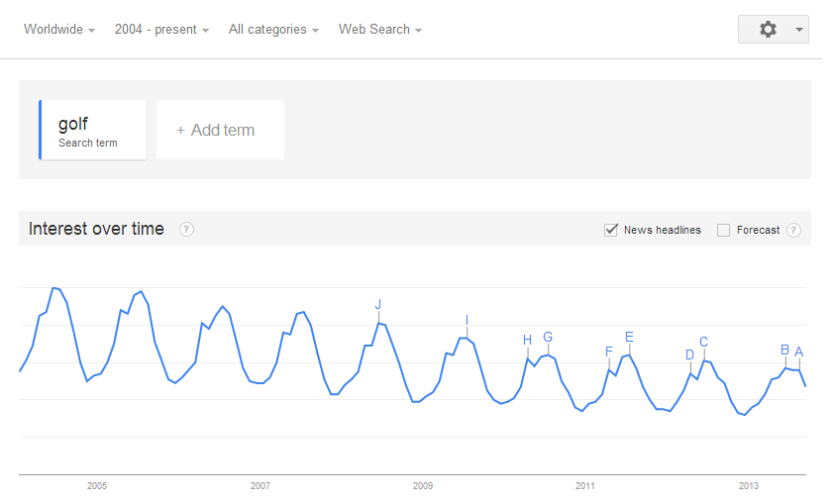Viewport: 834px width, 504px height.
Task: Click news marker A at chart end
Action: 799,352
